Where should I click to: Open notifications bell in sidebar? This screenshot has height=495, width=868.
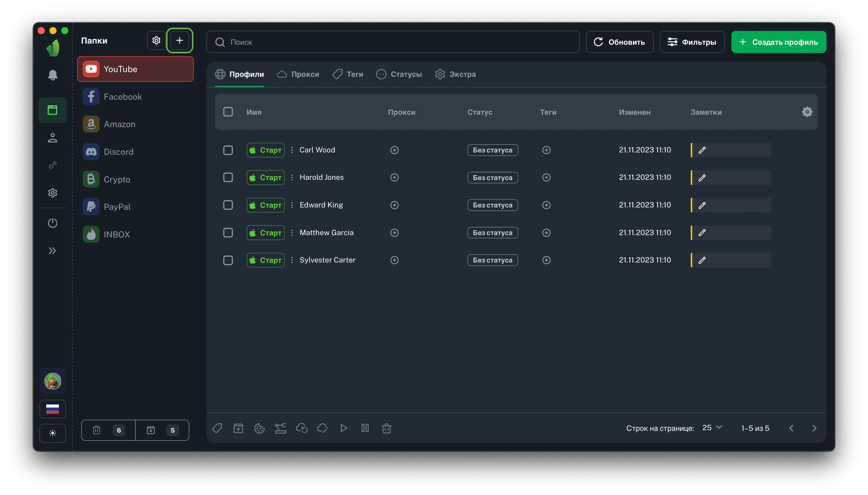pos(52,75)
